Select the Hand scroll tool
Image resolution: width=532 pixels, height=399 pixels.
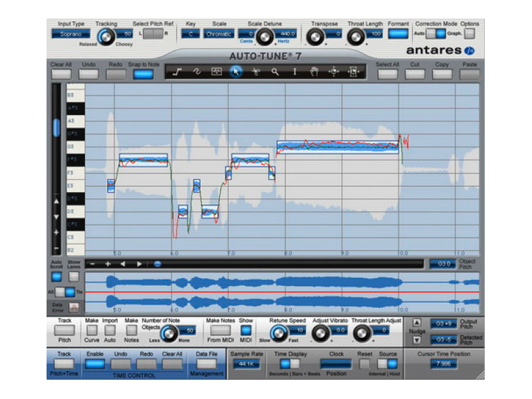314,72
